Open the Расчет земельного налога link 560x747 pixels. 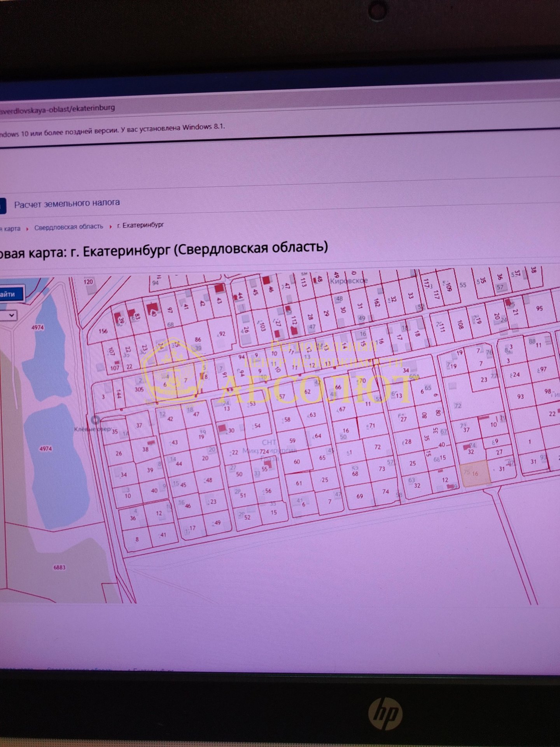click(67, 203)
